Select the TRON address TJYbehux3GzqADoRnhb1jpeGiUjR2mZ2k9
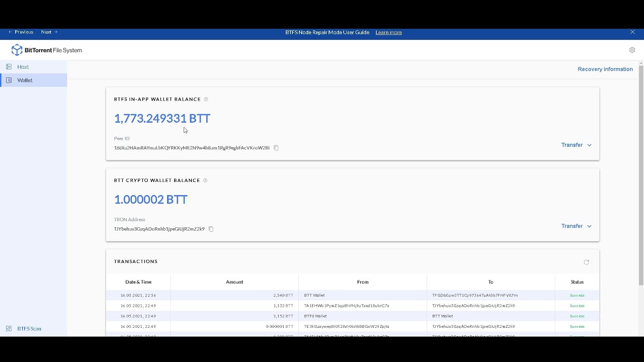This screenshot has height=362, width=644. tap(159, 229)
